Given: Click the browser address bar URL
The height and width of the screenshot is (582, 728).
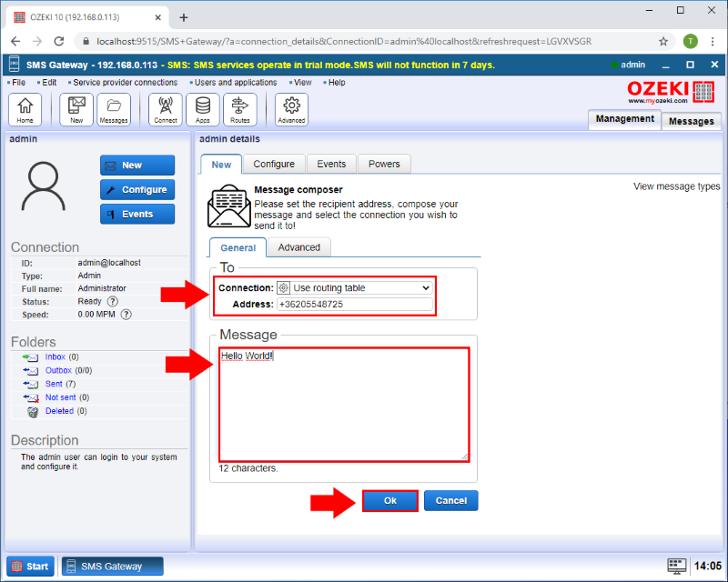Looking at the screenshot, I should [x=344, y=41].
